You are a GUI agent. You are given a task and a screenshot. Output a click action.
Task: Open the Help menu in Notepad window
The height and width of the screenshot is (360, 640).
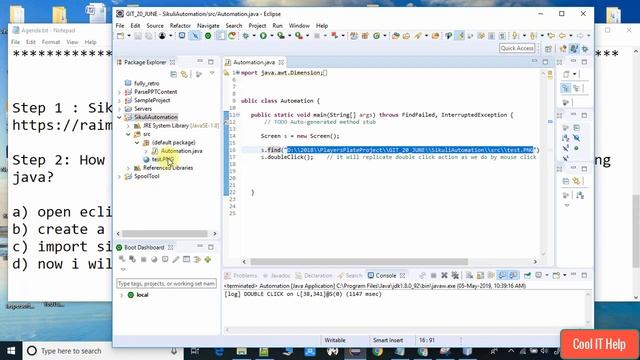(x=90, y=42)
